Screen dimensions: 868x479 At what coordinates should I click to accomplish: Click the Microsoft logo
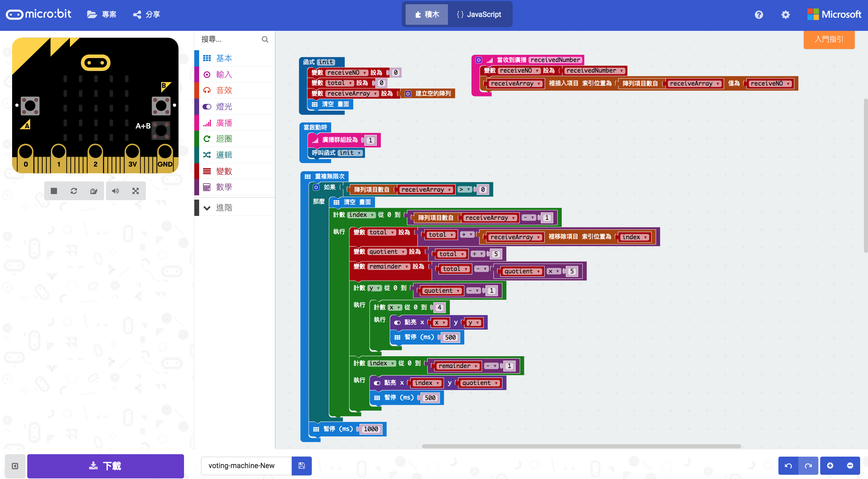[834, 15]
